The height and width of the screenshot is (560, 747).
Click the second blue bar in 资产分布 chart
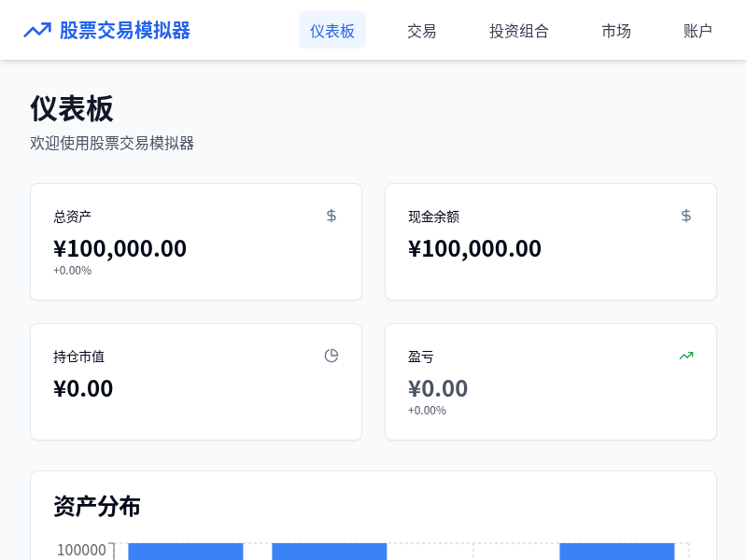330,552
